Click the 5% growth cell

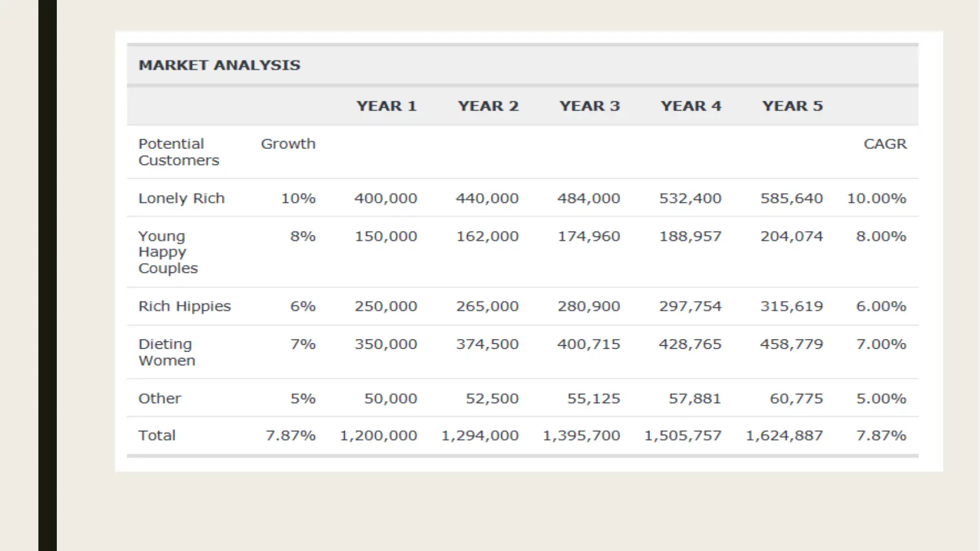pos(303,398)
